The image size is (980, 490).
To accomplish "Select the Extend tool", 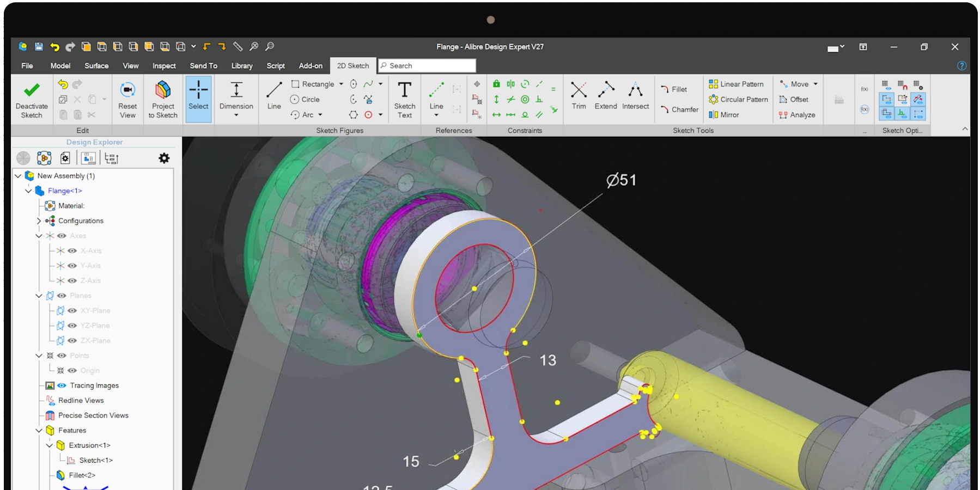I will 606,95.
